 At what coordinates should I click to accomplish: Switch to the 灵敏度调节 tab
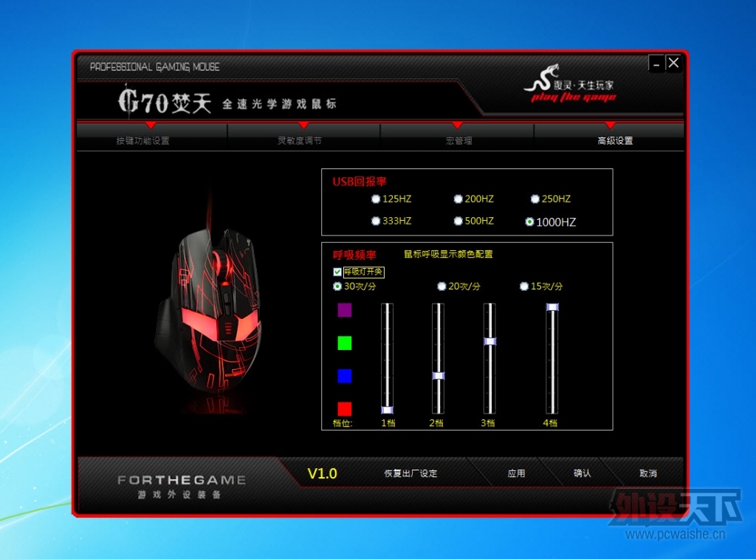click(300, 140)
